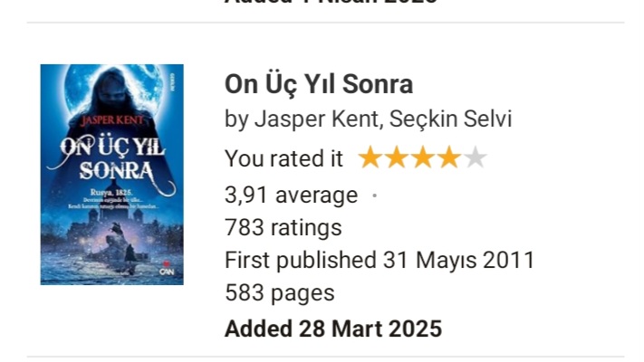The image size is (644, 362).
Task: Rate five stars using the gray star
Action: tap(475, 158)
